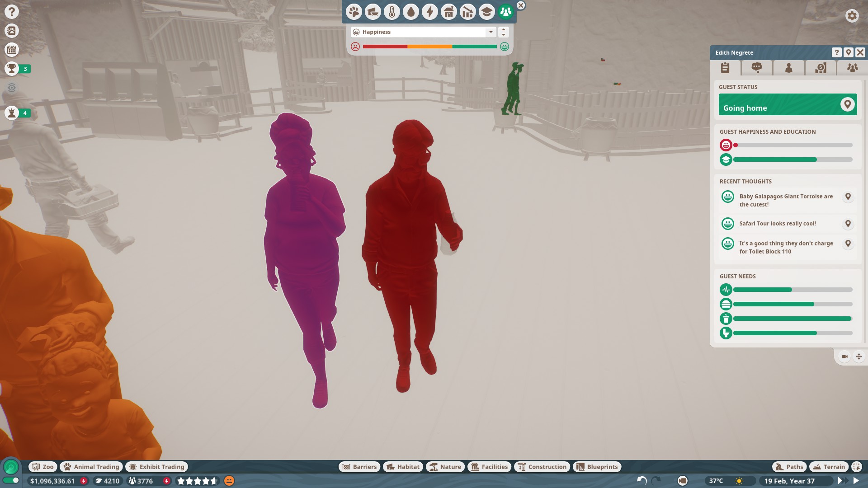868x488 pixels.
Task: Open the Exhibit Trading menu
Action: tap(157, 467)
